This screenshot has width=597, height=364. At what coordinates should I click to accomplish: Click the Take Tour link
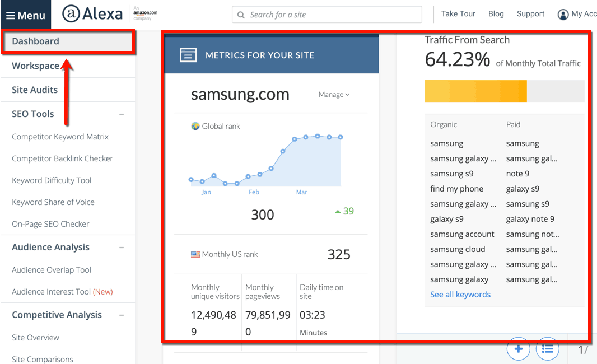coord(458,14)
